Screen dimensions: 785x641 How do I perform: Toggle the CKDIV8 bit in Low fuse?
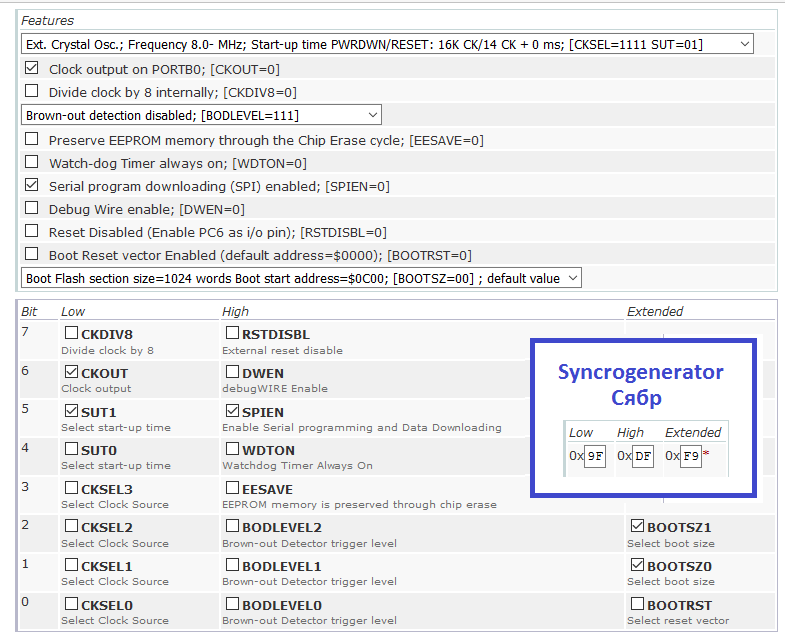tap(72, 333)
